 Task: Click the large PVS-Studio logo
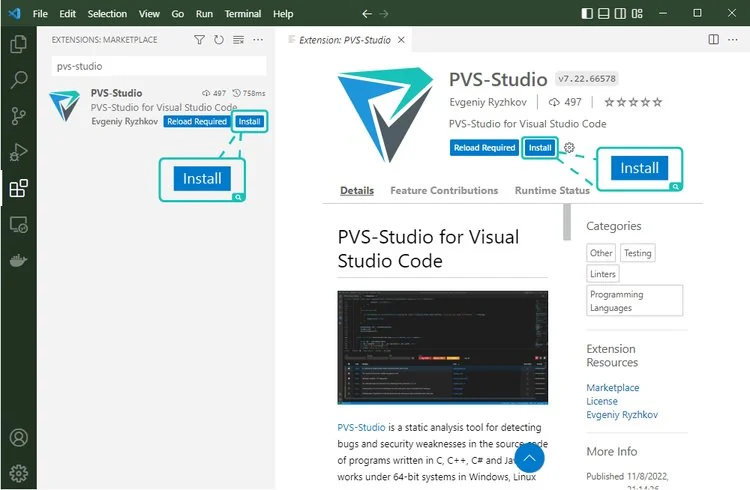coord(386,115)
